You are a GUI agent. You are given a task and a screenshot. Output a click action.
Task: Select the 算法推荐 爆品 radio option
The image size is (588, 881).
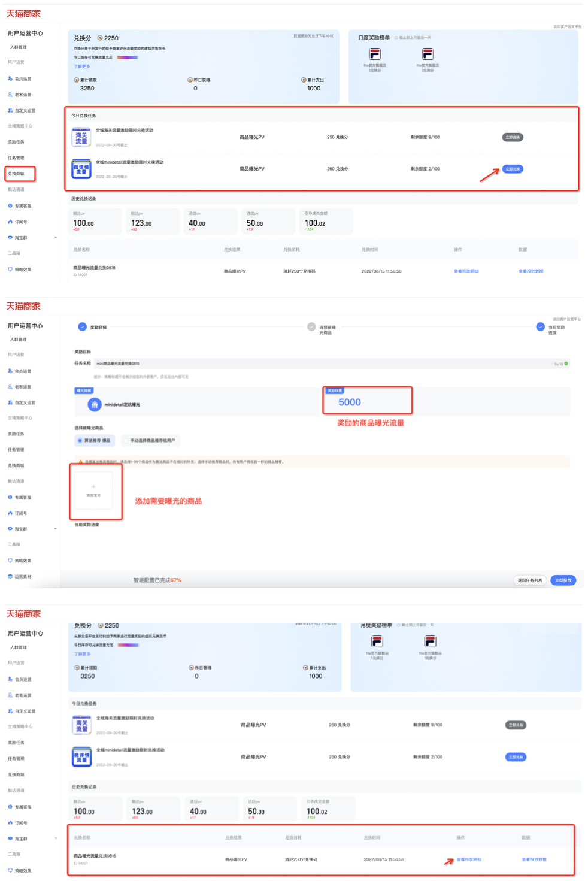(x=80, y=441)
